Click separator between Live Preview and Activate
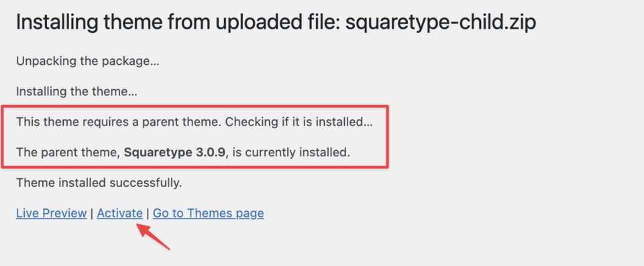 click(x=92, y=214)
